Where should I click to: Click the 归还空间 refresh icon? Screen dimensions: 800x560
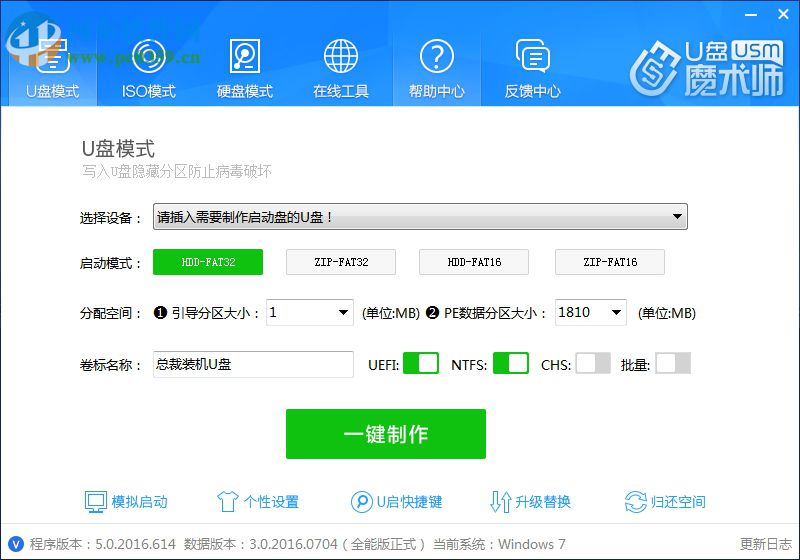(636, 502)
